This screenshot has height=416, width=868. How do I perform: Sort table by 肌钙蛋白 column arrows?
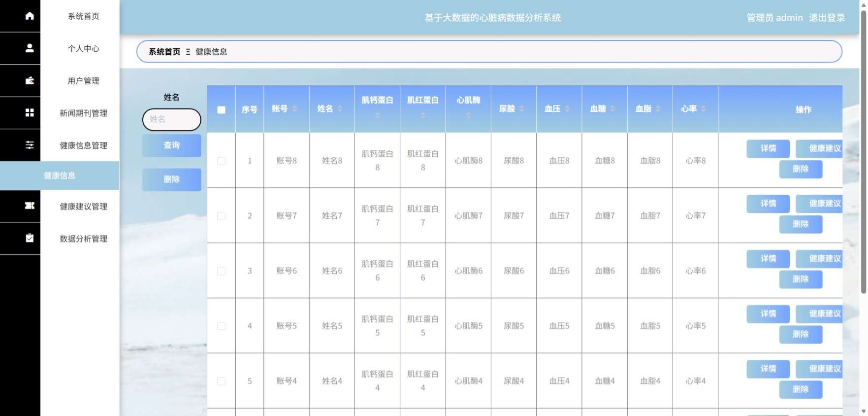pyautogui.click(x=378, y=115)
